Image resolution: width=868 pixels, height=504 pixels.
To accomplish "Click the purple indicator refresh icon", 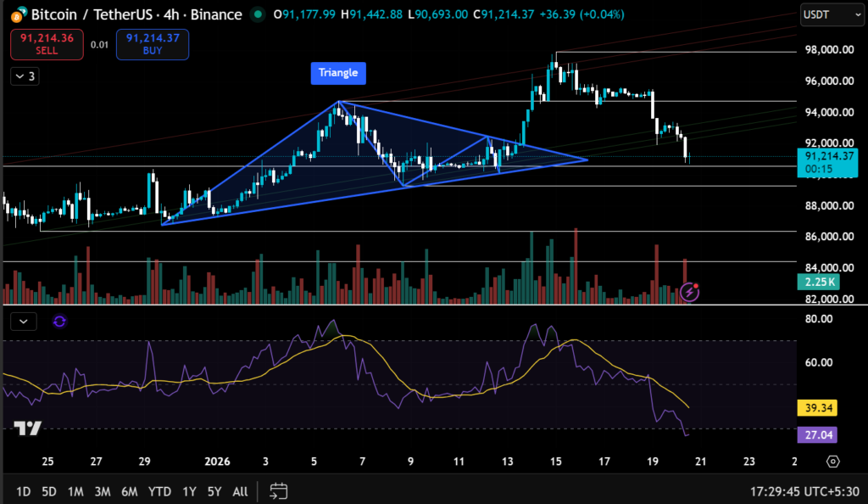I will 59,321.
